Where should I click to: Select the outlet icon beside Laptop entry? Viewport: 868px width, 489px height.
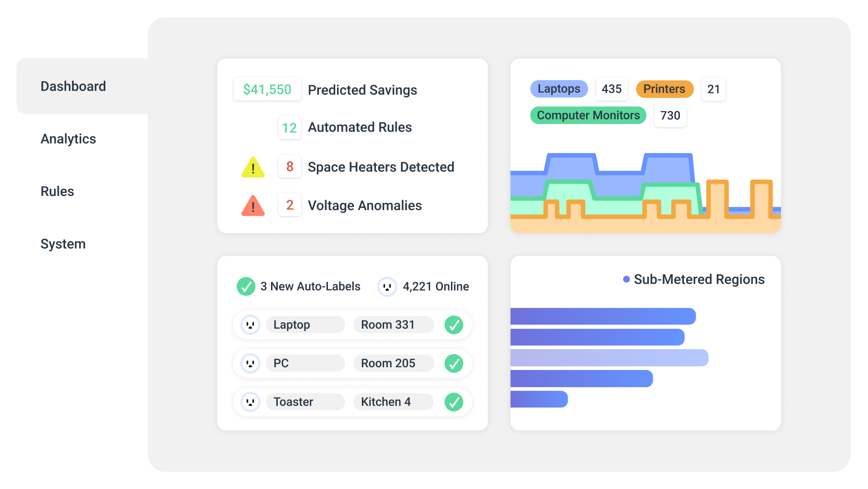250,325
